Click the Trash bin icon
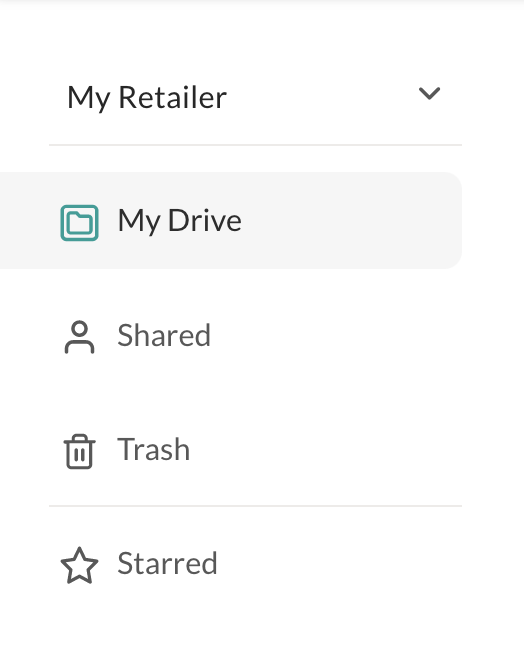The height and width of the screenshot is (654, 524). click(x=79, y=451)
